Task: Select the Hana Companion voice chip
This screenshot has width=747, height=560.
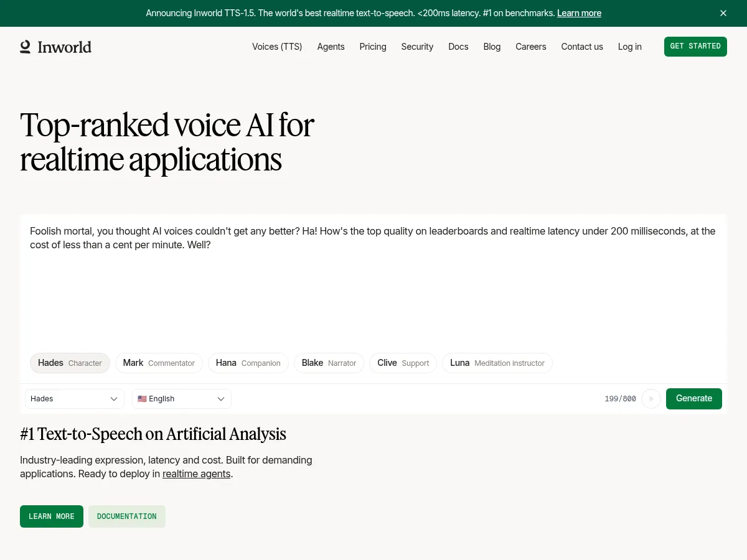Action: 248,363
